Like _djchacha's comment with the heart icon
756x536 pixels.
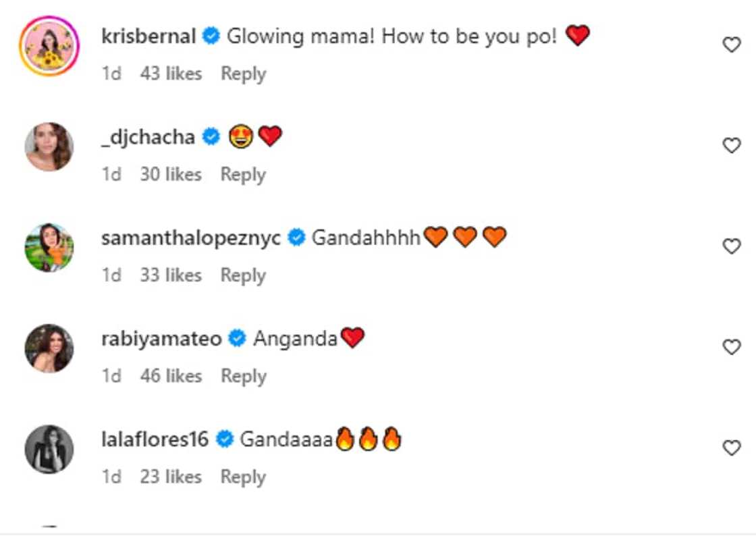click(x=732, y=146)
